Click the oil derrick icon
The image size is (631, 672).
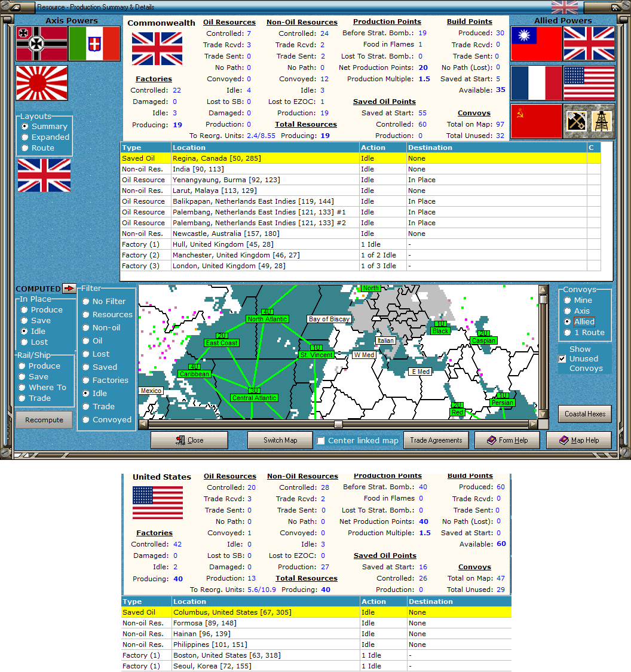601,121
